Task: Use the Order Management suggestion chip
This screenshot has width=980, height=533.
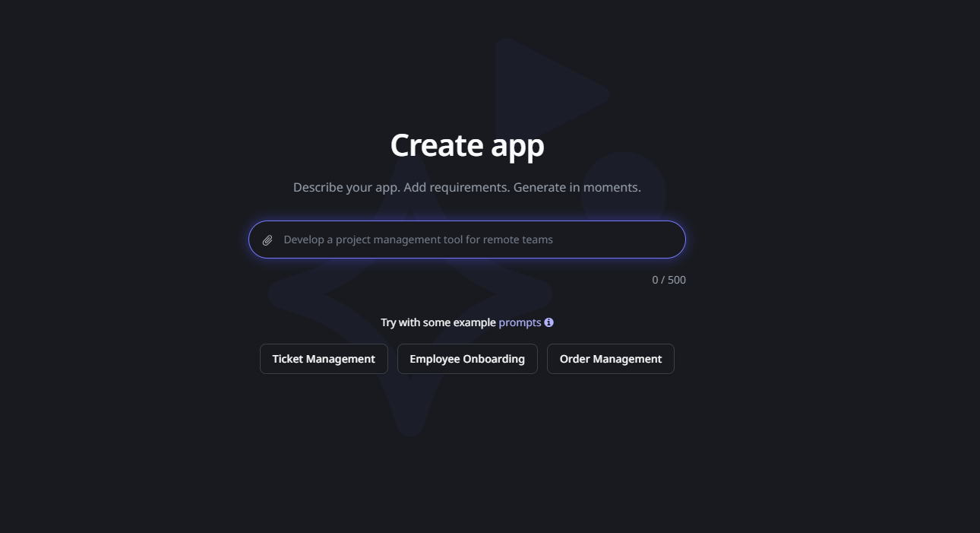Action: tap(611, 359)
